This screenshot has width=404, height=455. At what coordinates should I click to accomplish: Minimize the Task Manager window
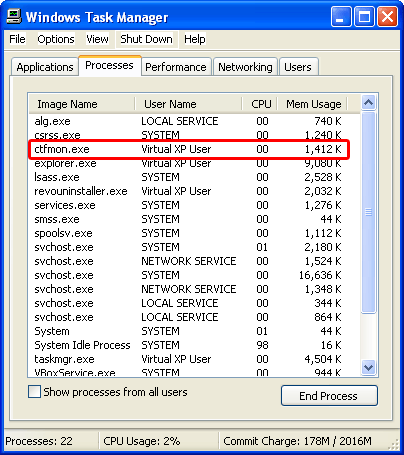coord(341,16)
